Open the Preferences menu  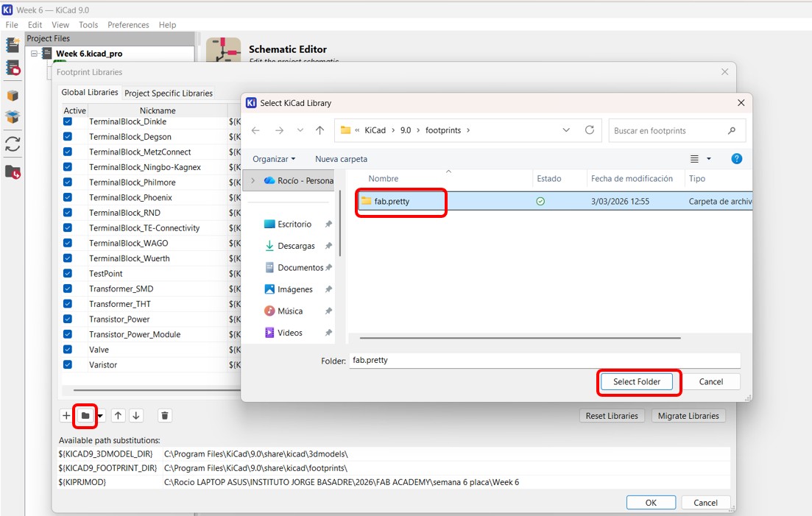click(x=128, y=25)
